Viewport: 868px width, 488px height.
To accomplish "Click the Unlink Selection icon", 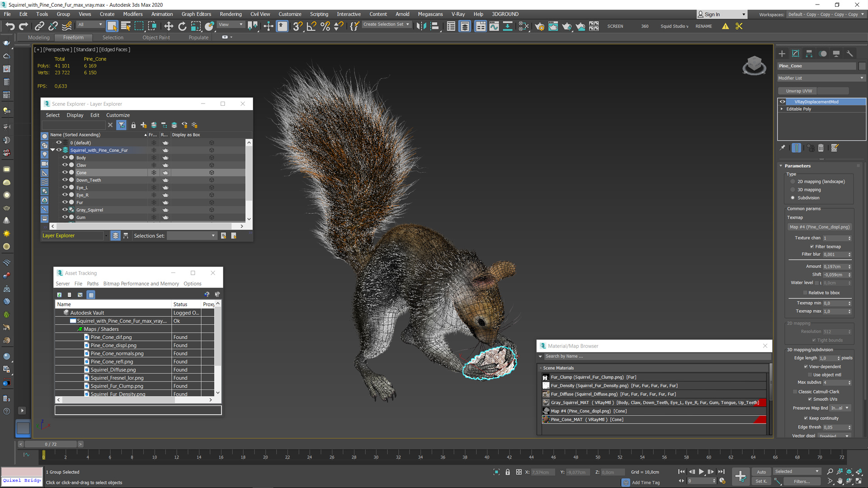I will pyautogui.click(x=53, y=26).
